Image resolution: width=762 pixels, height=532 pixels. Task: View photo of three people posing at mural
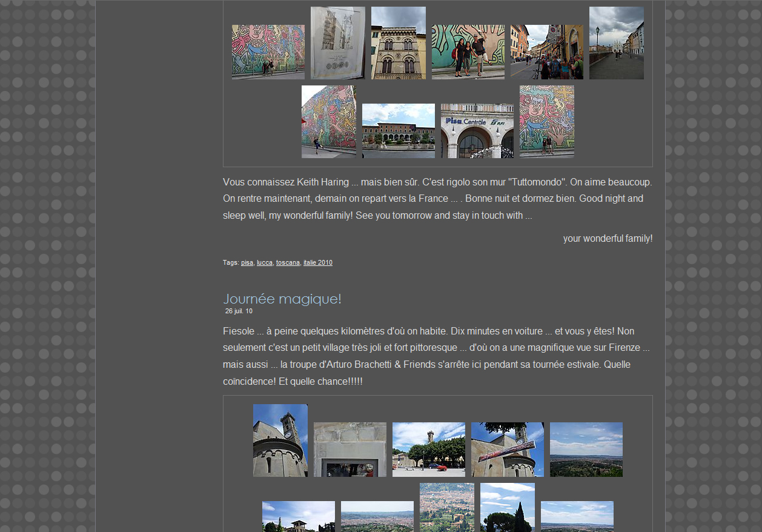click(468, 52)
